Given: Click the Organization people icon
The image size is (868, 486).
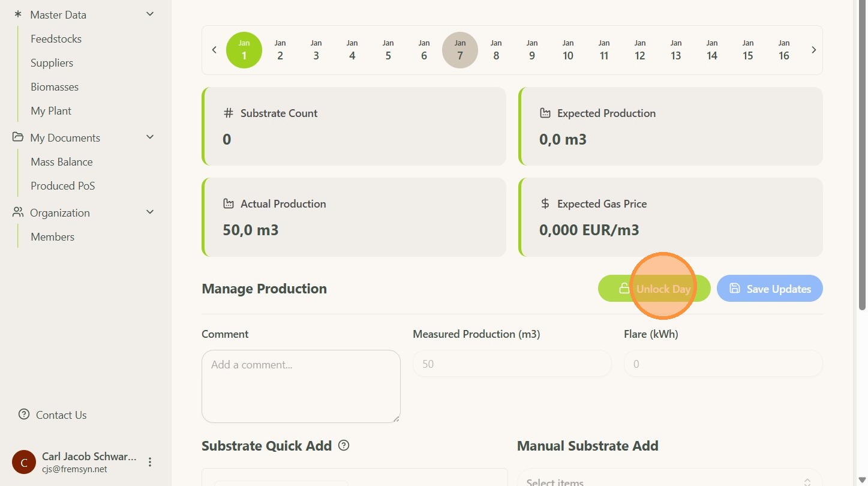Looking at the screenshot, I should tap(18, 212).
